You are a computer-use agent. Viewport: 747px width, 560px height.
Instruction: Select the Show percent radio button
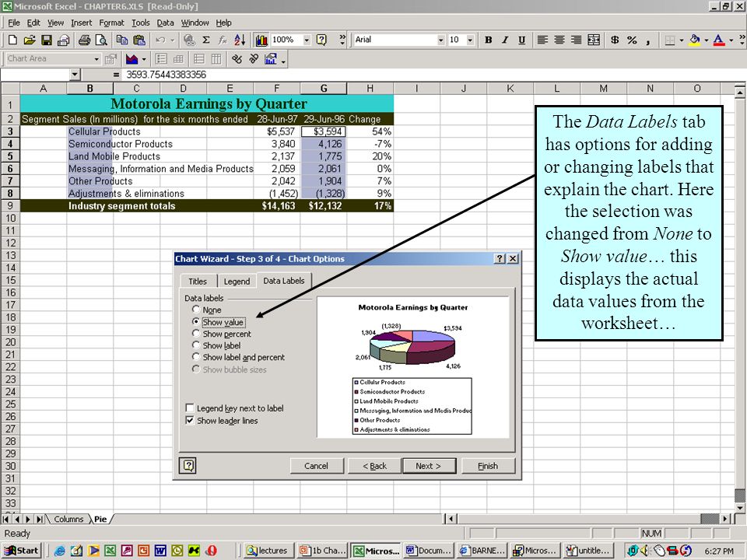point(196,334)
